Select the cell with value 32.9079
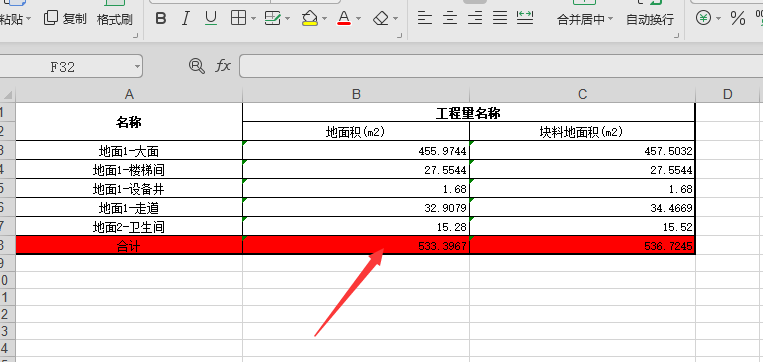This screenshot has width=763, height=362. 356,207
